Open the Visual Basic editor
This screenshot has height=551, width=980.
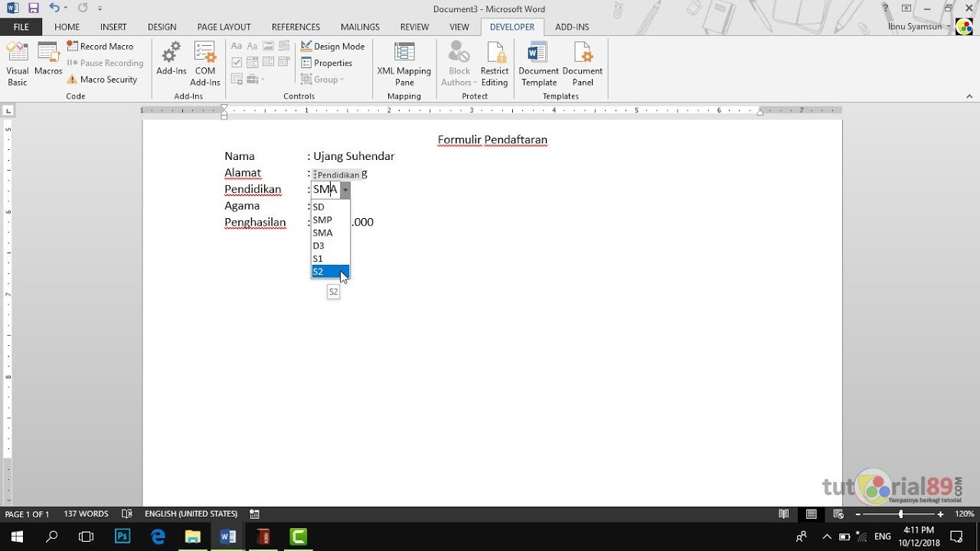tap(18, 64)
